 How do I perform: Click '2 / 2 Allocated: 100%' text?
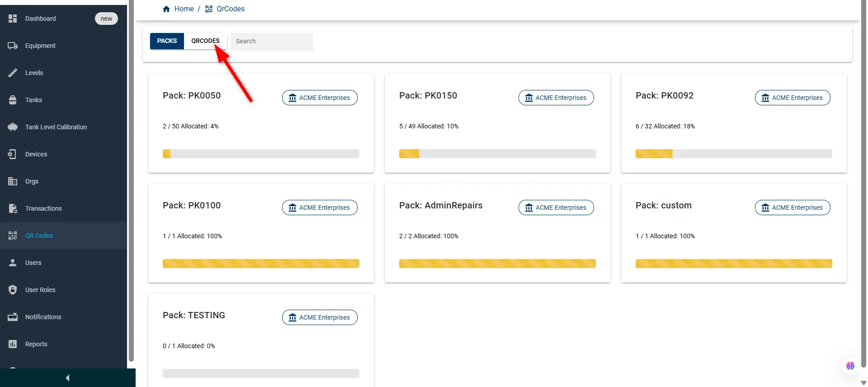[x=429, y=236]
